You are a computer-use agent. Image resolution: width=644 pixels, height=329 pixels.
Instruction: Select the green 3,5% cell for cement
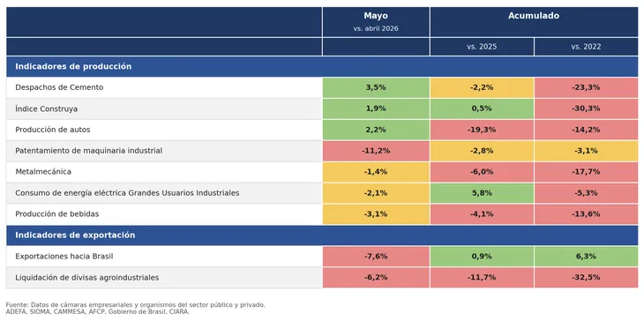(376, 87)
